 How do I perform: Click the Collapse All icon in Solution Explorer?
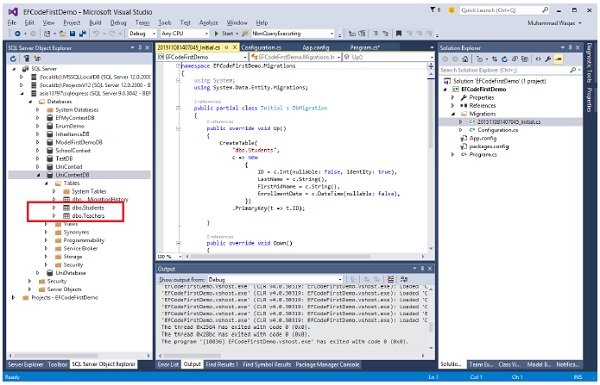pyautogui.click(x=515, y=59)
